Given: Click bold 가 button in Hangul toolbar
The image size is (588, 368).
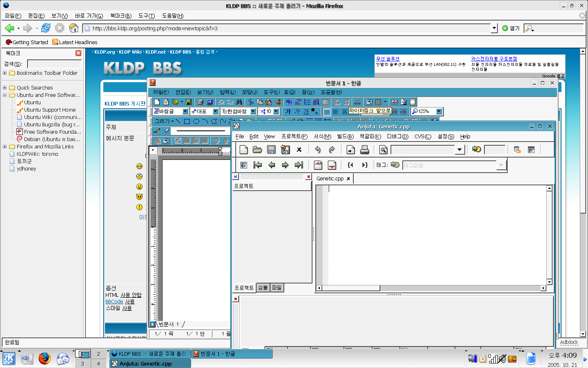Looking at the screenshot, I should click(x=288, y=111).
